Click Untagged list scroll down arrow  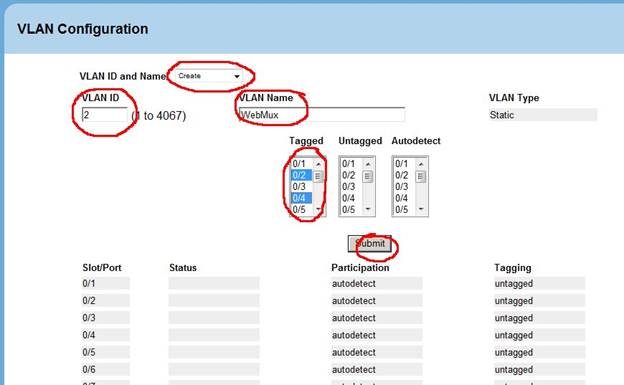coord(368,209)
